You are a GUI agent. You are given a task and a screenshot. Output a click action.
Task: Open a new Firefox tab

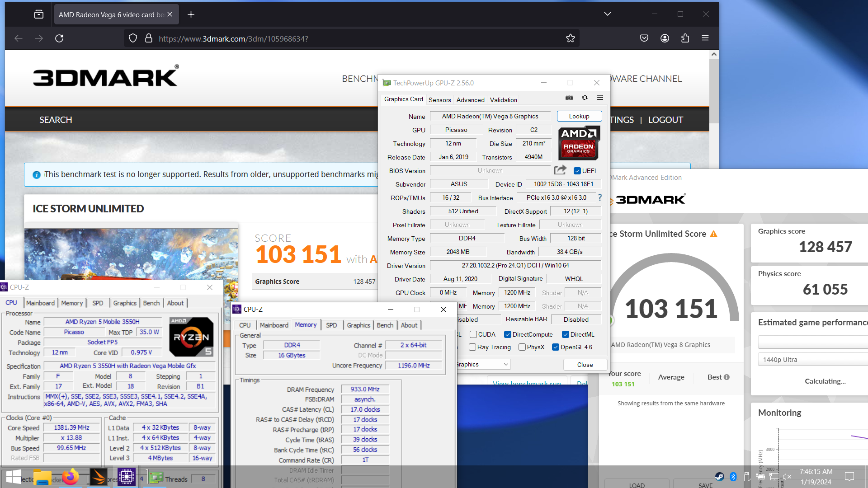(x=191, y=14)
